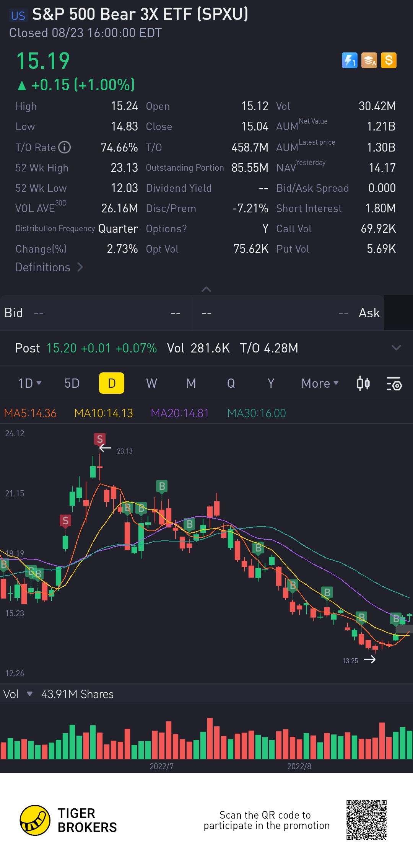Viewport: 413px width, 868px height.
Task: Tap the 2022/7 date label
Action: point(161,766)
